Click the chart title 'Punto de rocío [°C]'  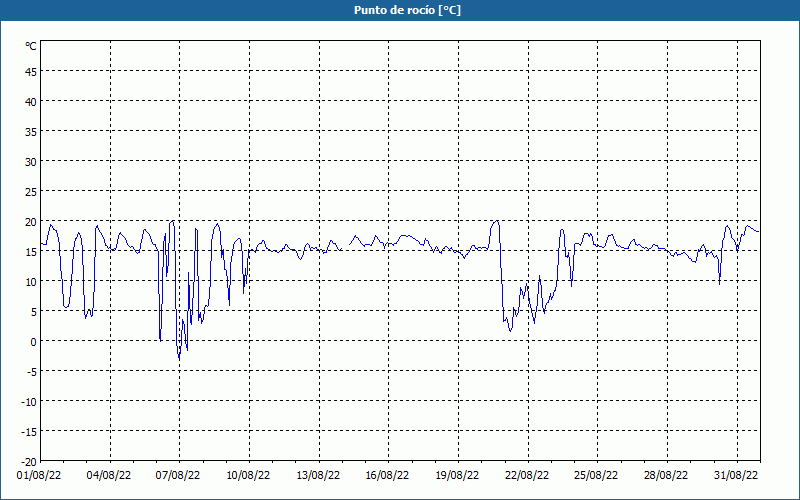tap(407, 10)
